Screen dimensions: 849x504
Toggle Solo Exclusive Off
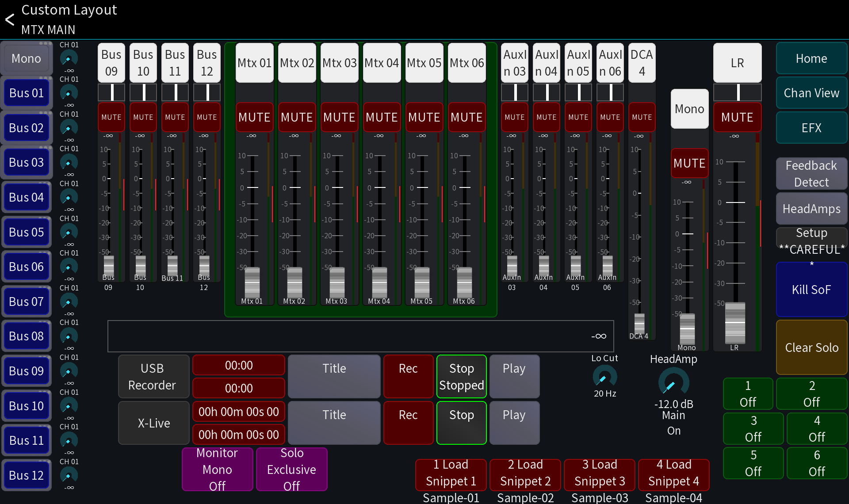tap(291, 469)
